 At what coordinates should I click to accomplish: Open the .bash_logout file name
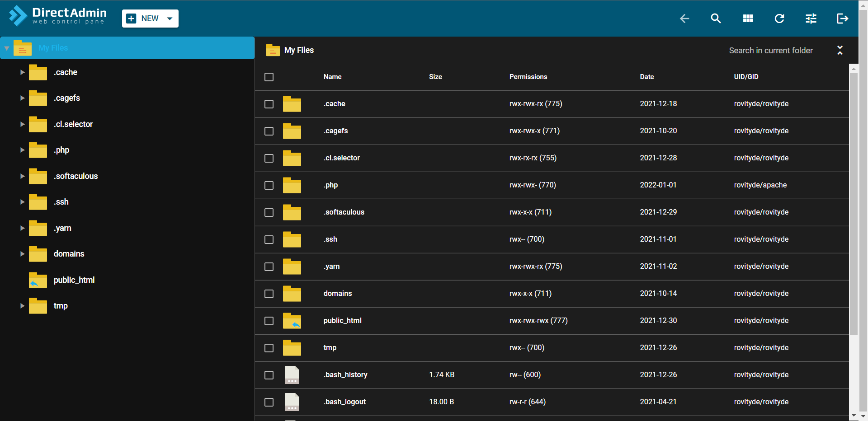pos(344,402)
